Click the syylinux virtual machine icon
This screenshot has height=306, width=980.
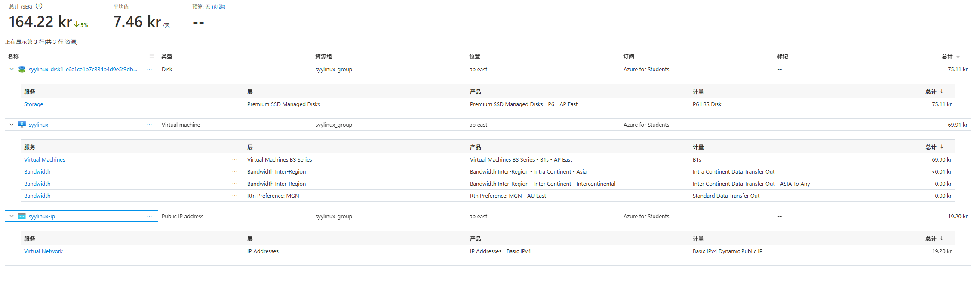pos(22,125)
